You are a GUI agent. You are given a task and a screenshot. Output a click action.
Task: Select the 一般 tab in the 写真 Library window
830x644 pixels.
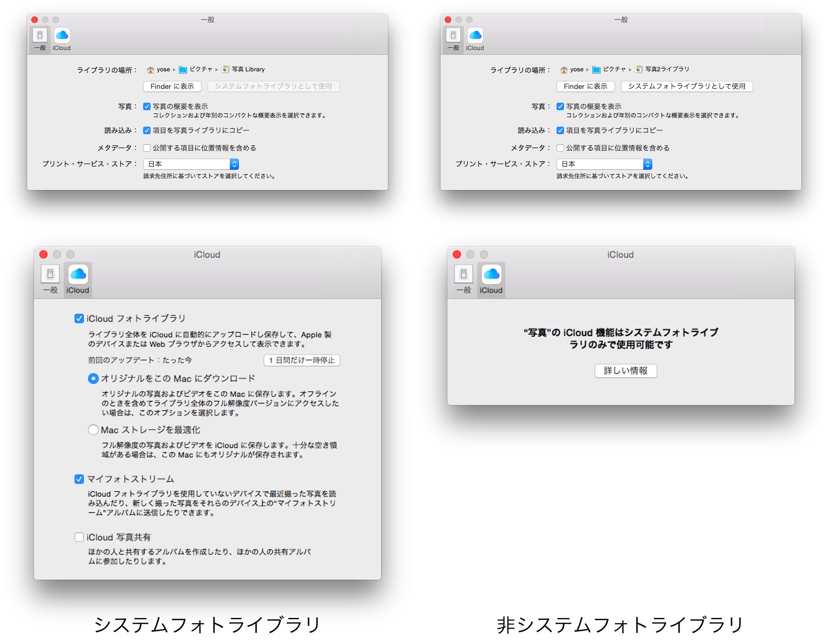pyautogui.click(x=40, y=39)
